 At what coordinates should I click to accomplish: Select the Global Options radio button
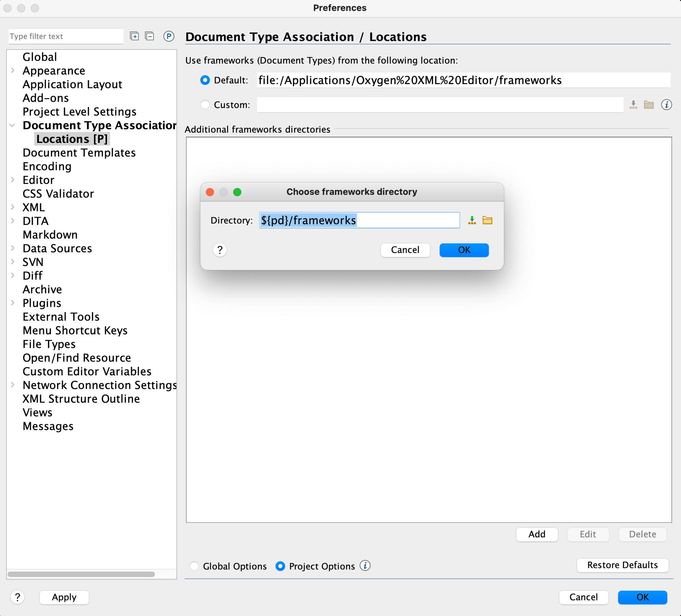(194, 566)
